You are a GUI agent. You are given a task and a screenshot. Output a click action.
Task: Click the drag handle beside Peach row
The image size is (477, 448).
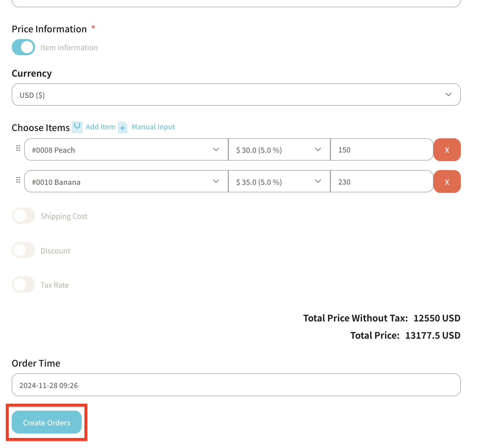[x=18, y=148]
